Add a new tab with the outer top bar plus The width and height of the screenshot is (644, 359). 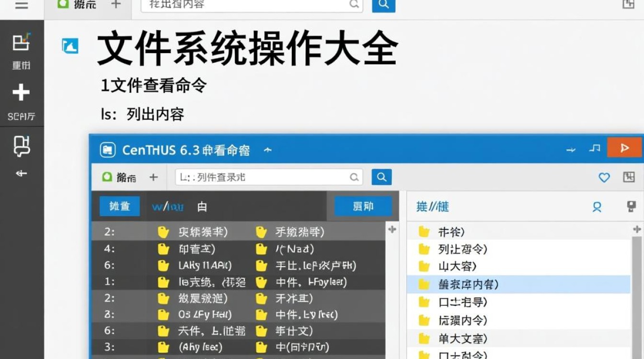point(116,4)
